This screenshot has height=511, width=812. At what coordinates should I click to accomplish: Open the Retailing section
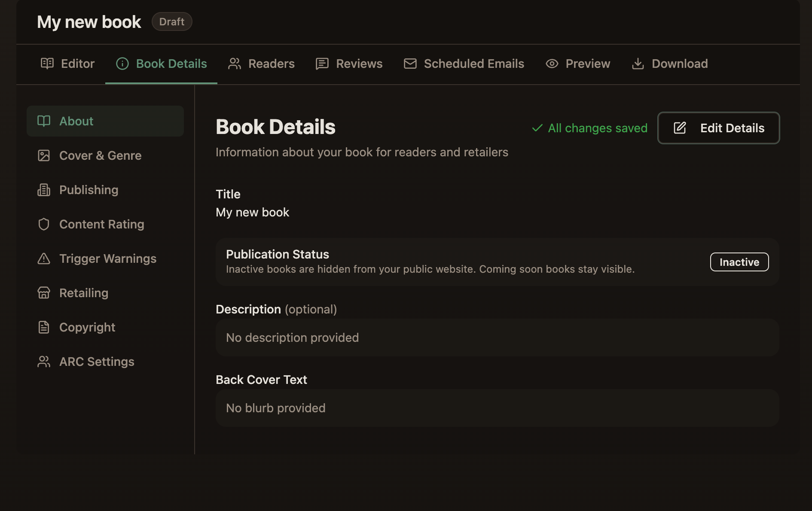tap(105, 293)
